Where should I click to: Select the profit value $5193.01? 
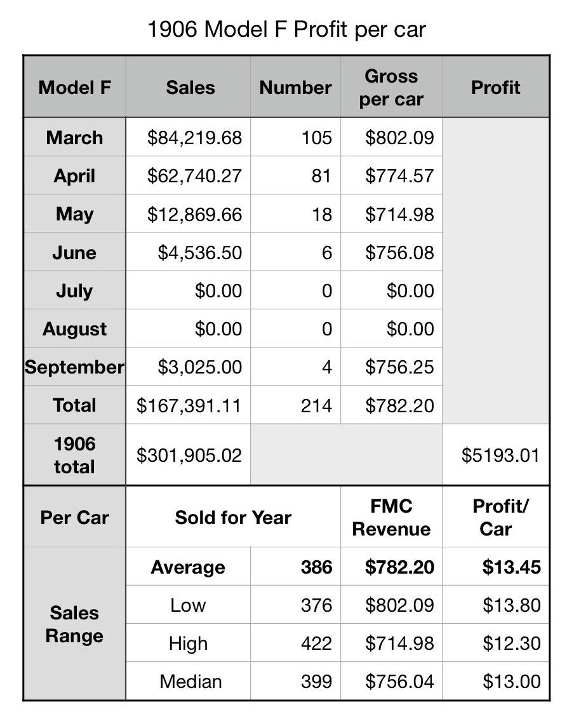pos(501,455)
